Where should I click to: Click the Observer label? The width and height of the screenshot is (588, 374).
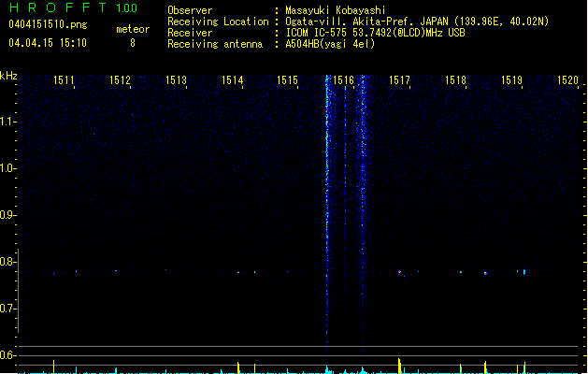click(x=190, y=10)
